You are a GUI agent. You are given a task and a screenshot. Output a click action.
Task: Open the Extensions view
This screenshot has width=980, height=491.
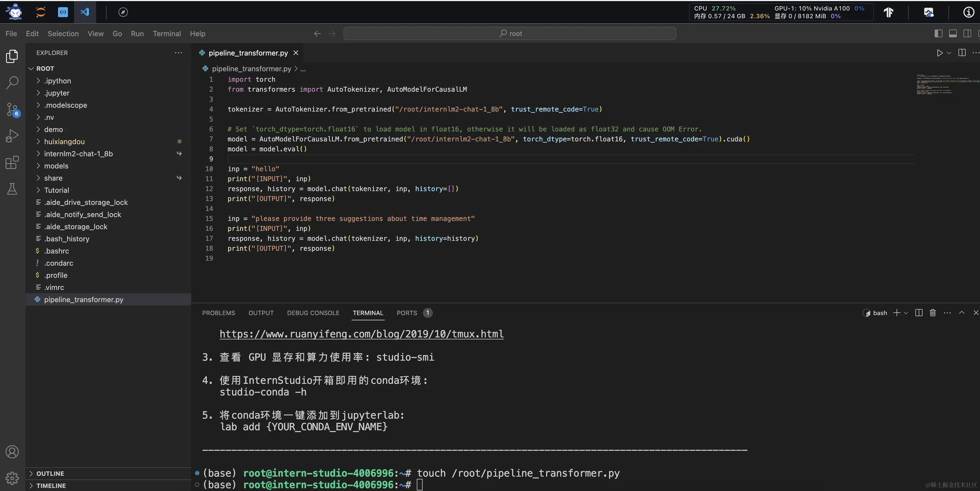(12, 162)
